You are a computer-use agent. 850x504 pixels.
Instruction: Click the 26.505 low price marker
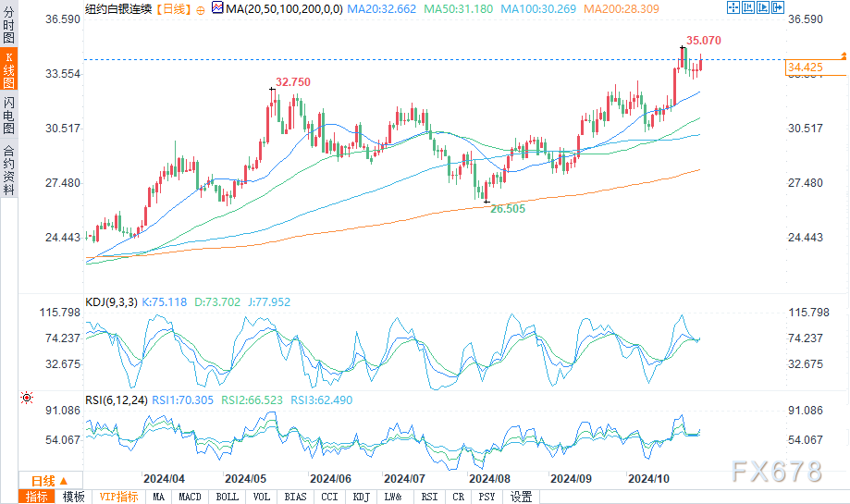click(508, 209)
